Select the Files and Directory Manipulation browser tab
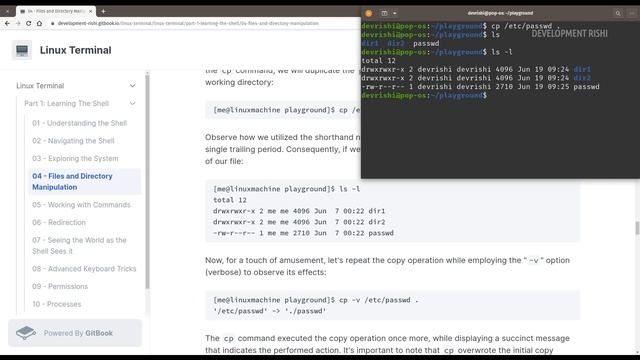 (x=56, y=11)
